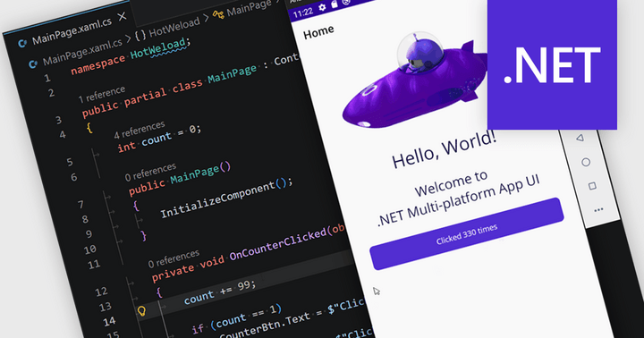Click 'if (count == 1)' code line

click(237, 317)
